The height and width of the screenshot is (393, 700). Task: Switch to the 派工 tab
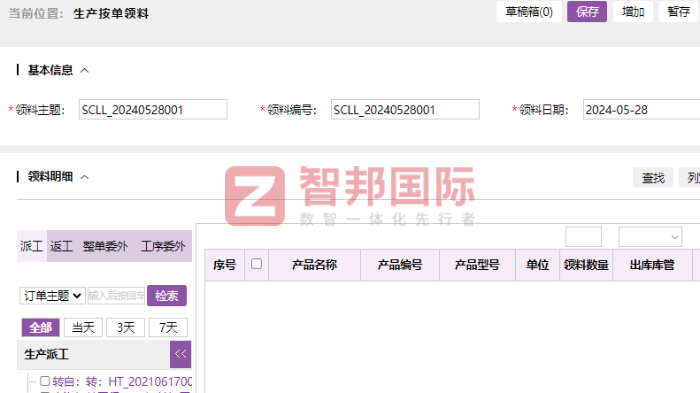coord(31,246)
